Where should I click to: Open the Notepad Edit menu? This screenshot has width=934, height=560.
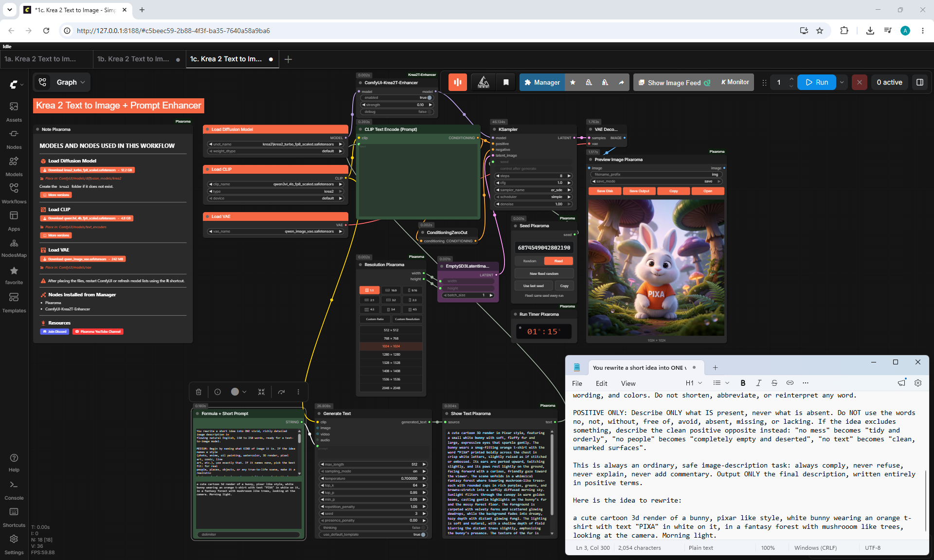pos(602,383)
